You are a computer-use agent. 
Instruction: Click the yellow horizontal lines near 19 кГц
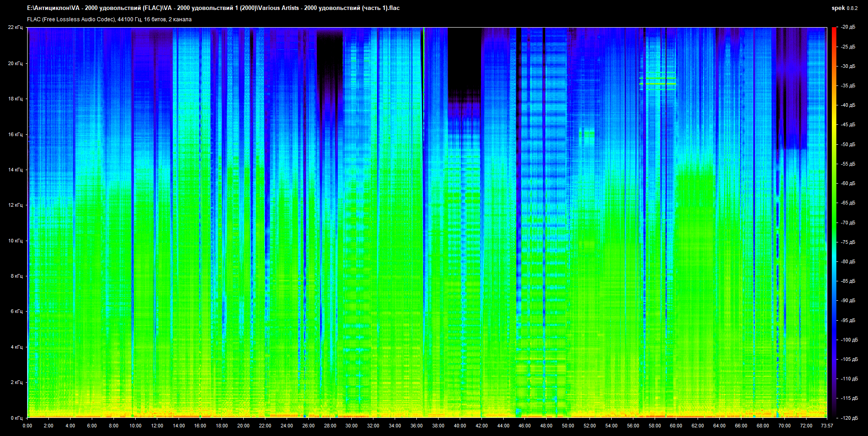click(658, 81)
